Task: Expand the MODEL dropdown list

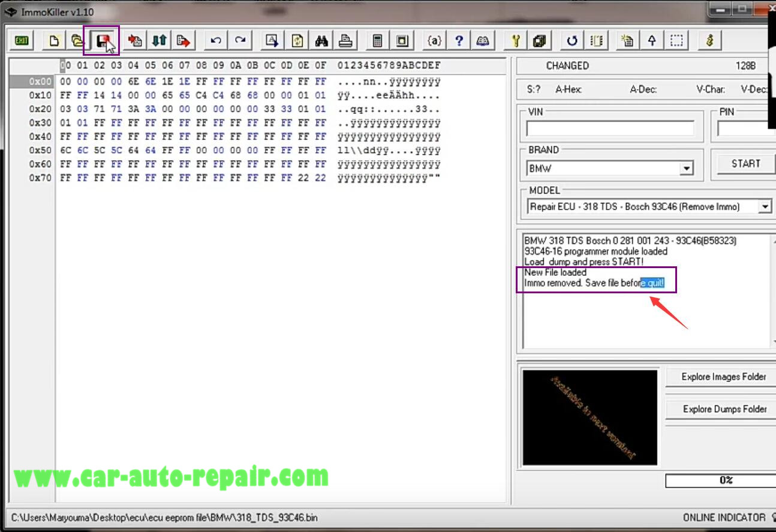Action: tap(765, 207)
